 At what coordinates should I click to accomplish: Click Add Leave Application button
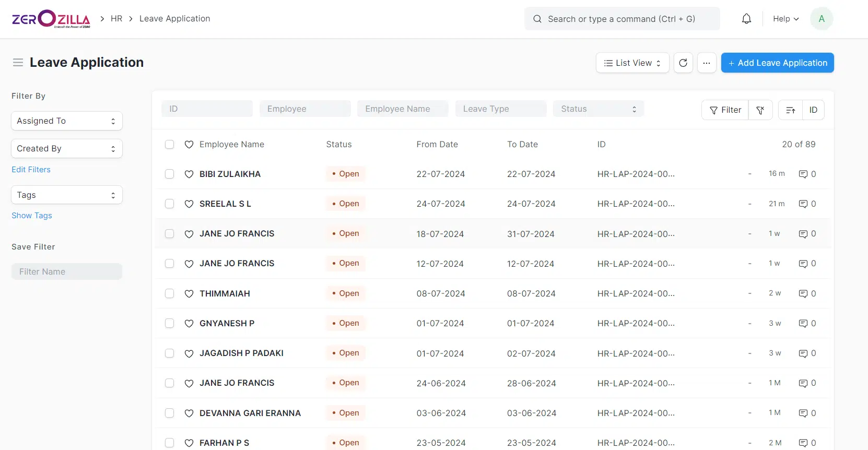777,63
